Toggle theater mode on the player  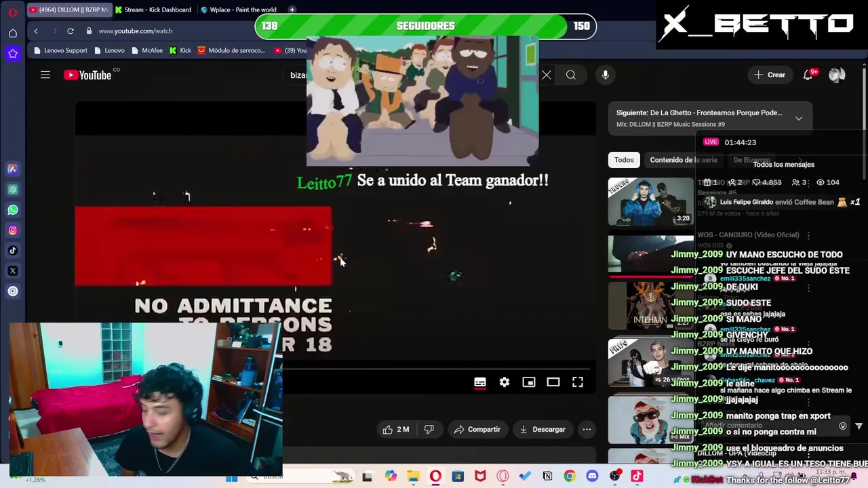(x=553, y=382)
